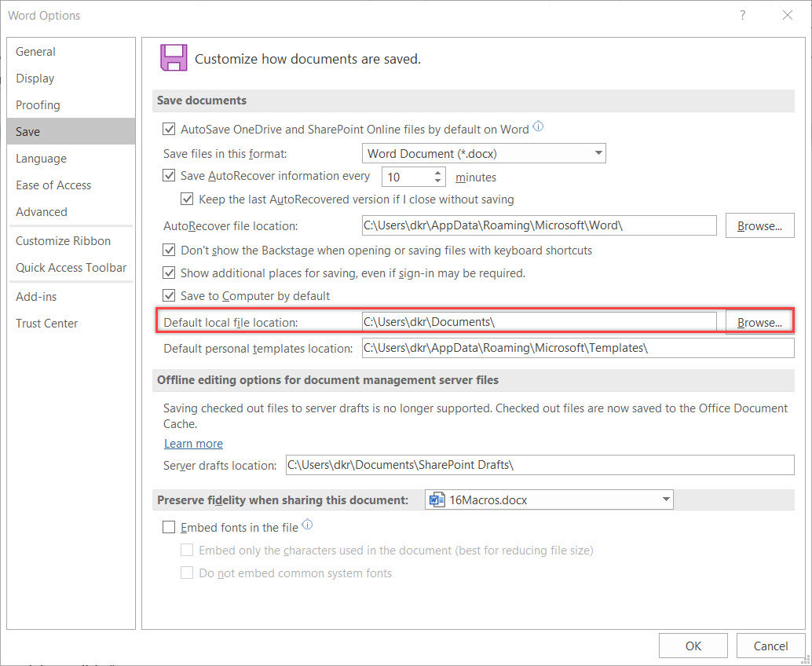Viewport: 812px width, 666px height.
Task: Click the Help question mark icon
Action: click(x=743, y=16)
